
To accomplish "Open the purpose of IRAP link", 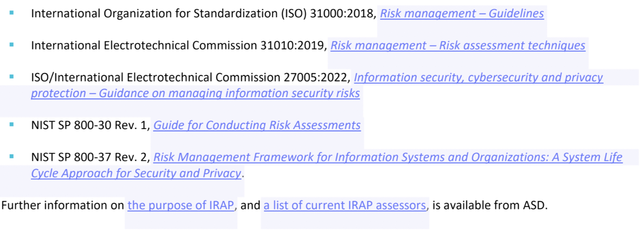I will click(x=181, y=205).
